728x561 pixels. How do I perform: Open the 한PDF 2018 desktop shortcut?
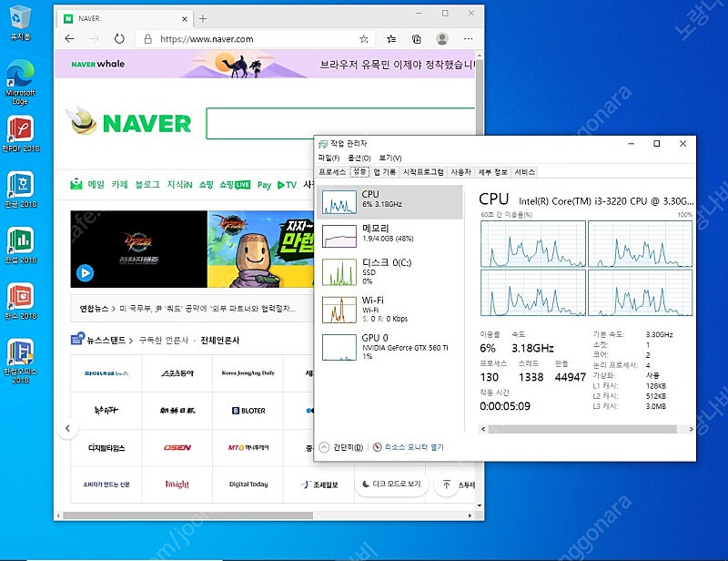click(x=20, y=134)
